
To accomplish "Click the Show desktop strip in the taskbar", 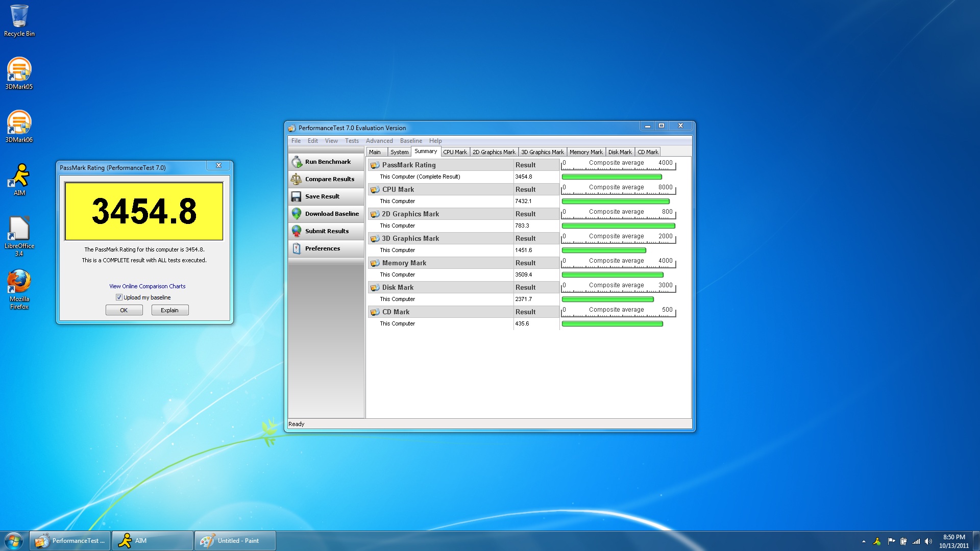I will coord(976,541).
